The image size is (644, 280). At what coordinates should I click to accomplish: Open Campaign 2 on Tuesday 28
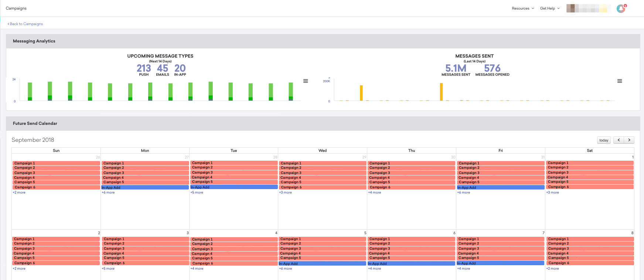[234, 168]
